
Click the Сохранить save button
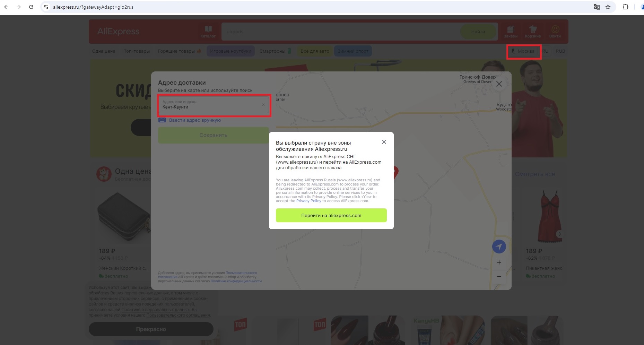pyautogui.click(x=213, y=135)
